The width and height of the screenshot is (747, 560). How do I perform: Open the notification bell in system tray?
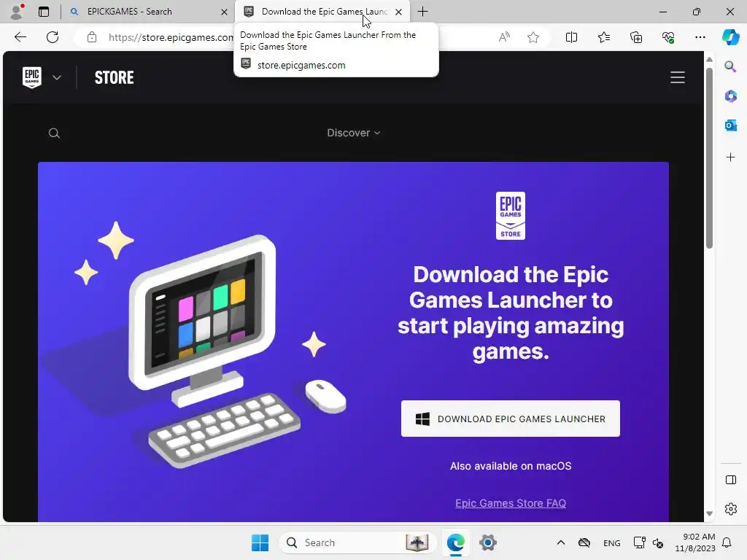727,542
